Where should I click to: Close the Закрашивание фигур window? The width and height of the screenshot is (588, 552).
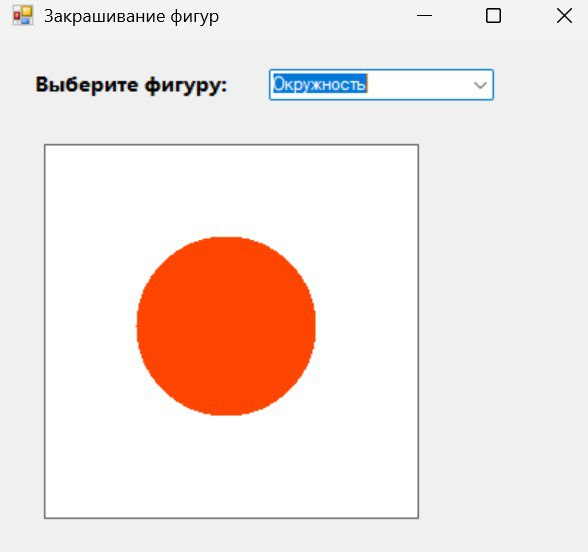pos(564,16)
